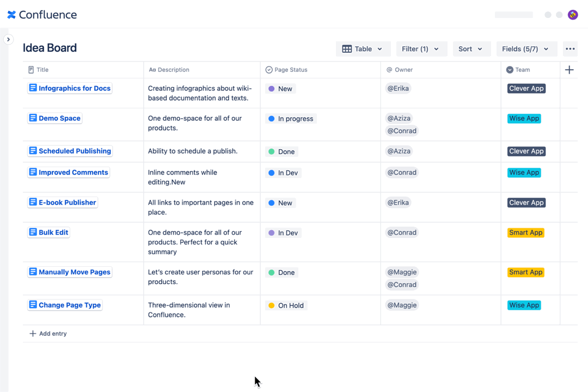Click the checkmark icon beside Page Status
The image size is (588, 392).
pyautogui.click(x=269, y=70)
